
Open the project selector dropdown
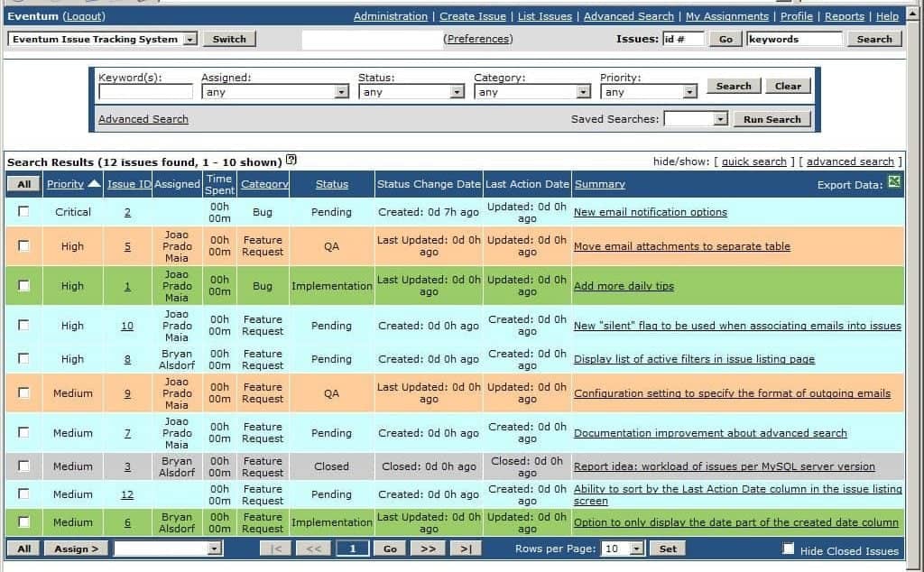click(x=189, y=39)
